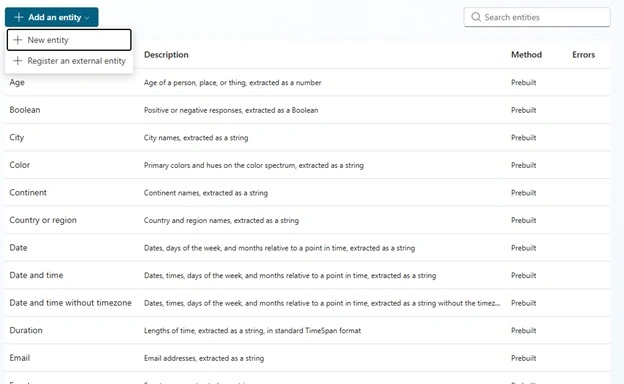The image size is (624, 384).
Task: Click the plus icon beside New entity
Action: point(18,40)
